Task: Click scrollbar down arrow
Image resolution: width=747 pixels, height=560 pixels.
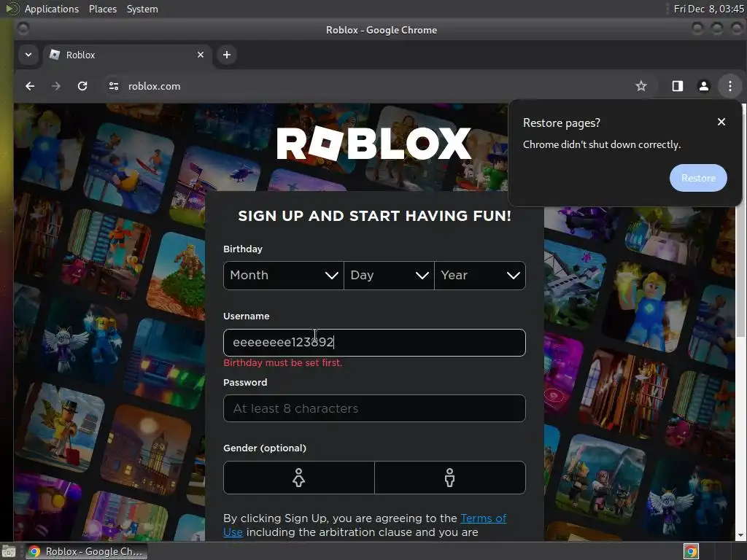Action: pyautogui.click(x=741, y=535)
